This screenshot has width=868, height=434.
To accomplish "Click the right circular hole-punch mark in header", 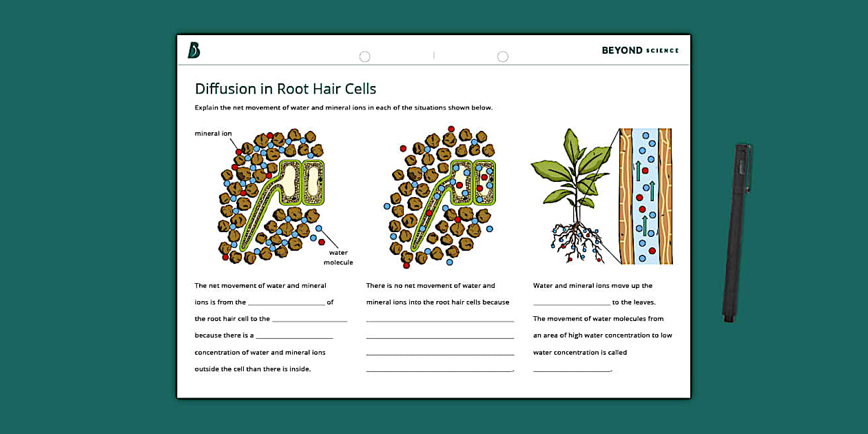I will click(504, 56).
